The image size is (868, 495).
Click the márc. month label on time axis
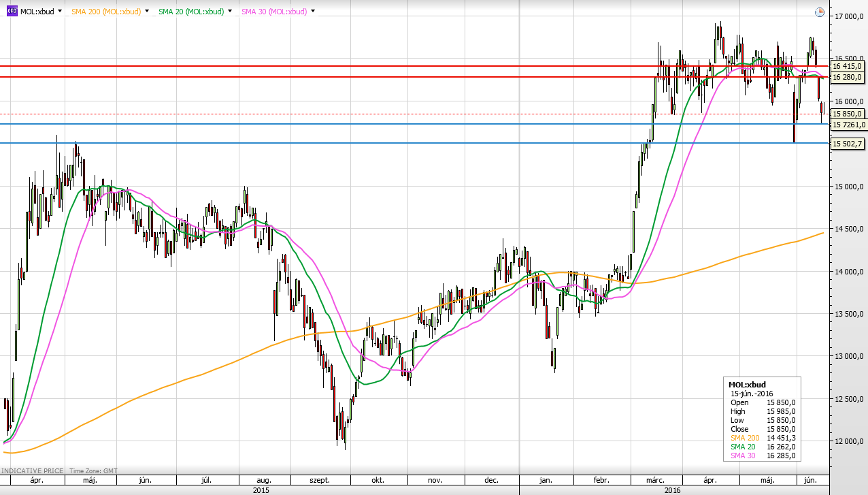[x=656, y=479]
